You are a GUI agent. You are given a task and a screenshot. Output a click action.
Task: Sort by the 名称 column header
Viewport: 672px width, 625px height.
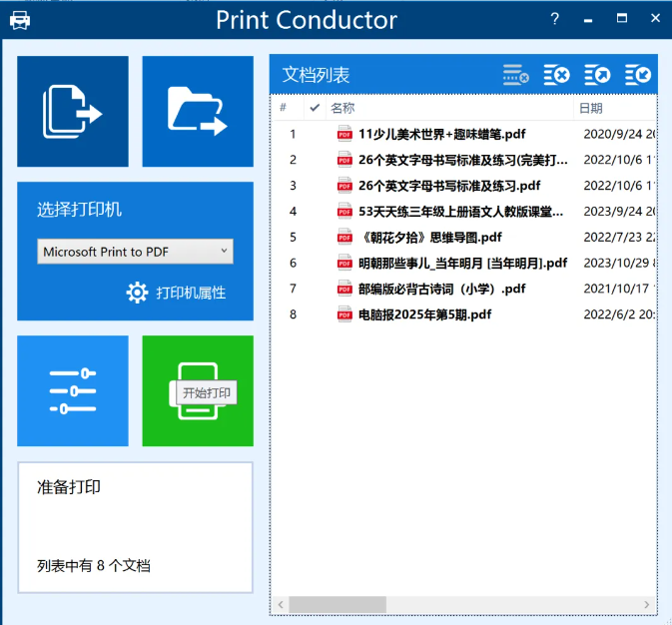(449, 108)
